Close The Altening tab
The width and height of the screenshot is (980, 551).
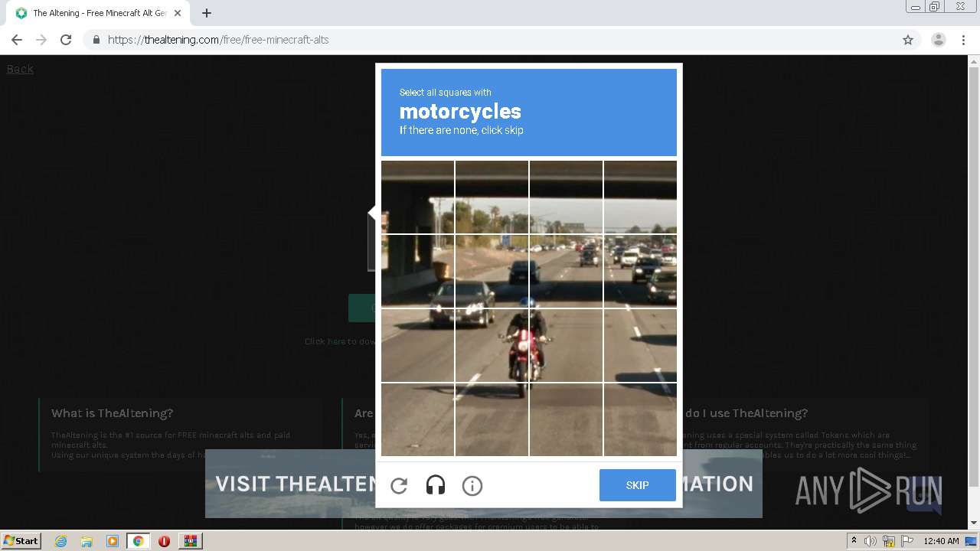178,13
